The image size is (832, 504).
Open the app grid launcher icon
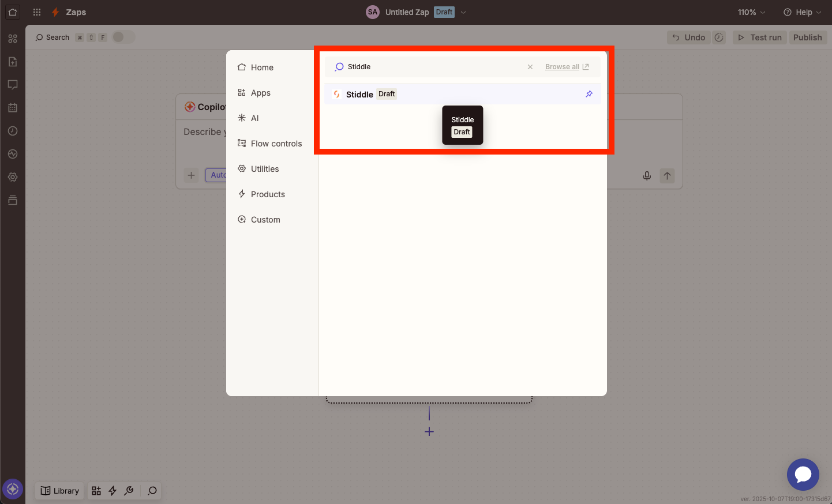click(37, 12)
